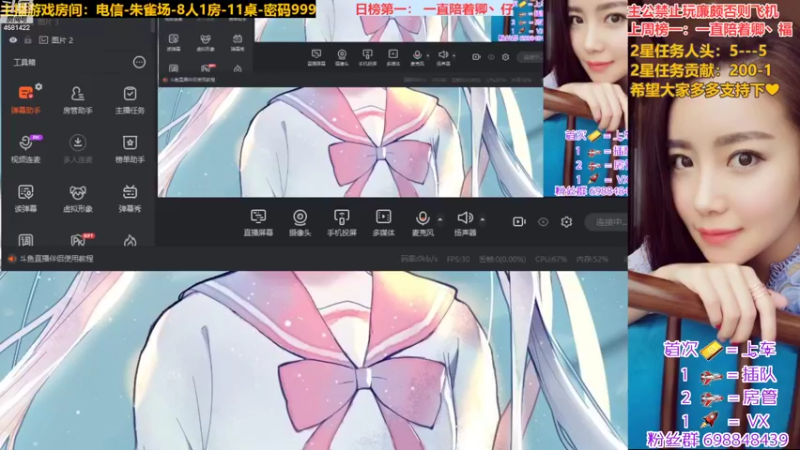Click the 粉丝群 698848439 overlay text

click(x=718, y=440)
